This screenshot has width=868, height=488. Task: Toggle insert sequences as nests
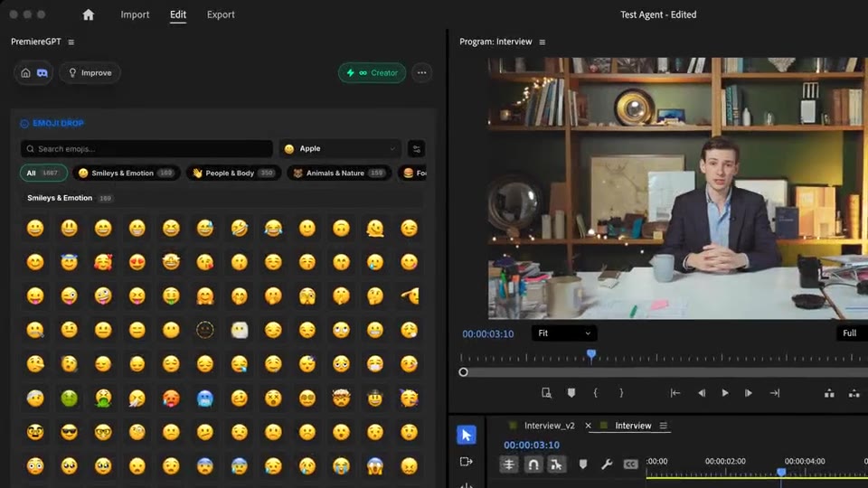tap(509, 465)
